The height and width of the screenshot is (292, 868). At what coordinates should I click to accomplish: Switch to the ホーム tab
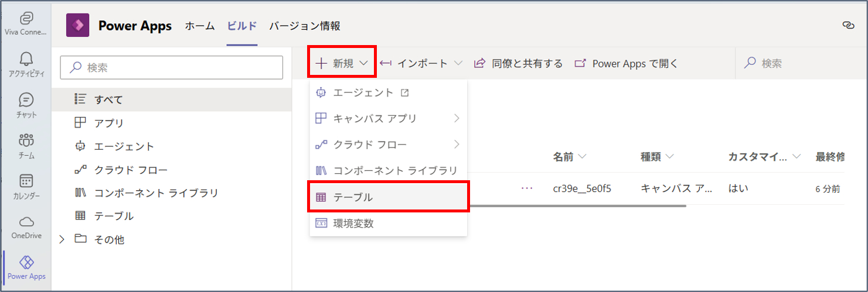tap(199, 26)
